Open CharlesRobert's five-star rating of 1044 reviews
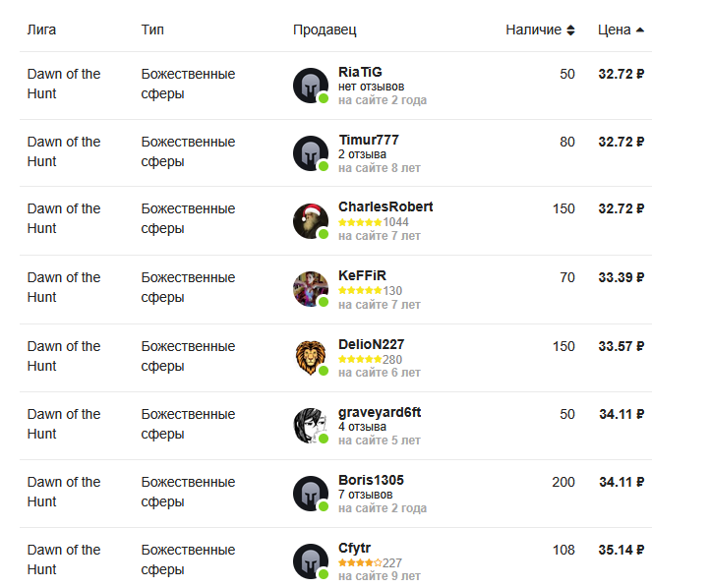This screenshot has height=588, width=710. (374, 222)
